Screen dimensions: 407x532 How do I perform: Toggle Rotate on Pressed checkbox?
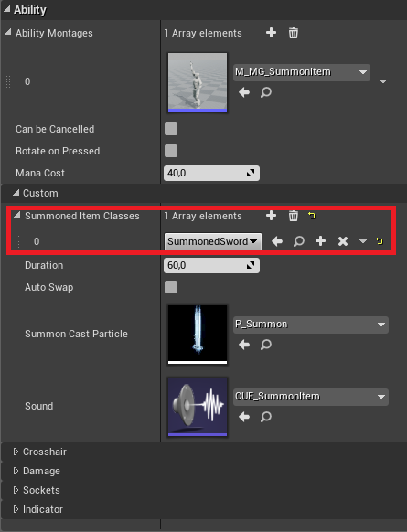[171, 151]
